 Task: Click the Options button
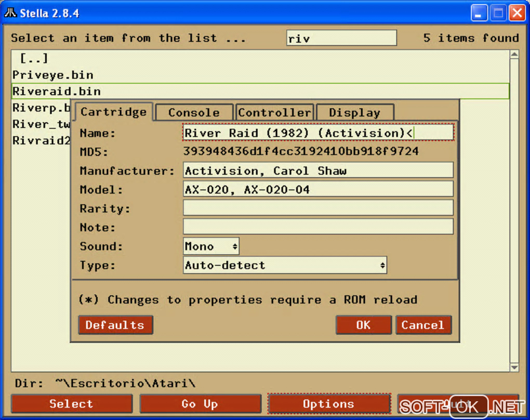[x=329, y=404]
